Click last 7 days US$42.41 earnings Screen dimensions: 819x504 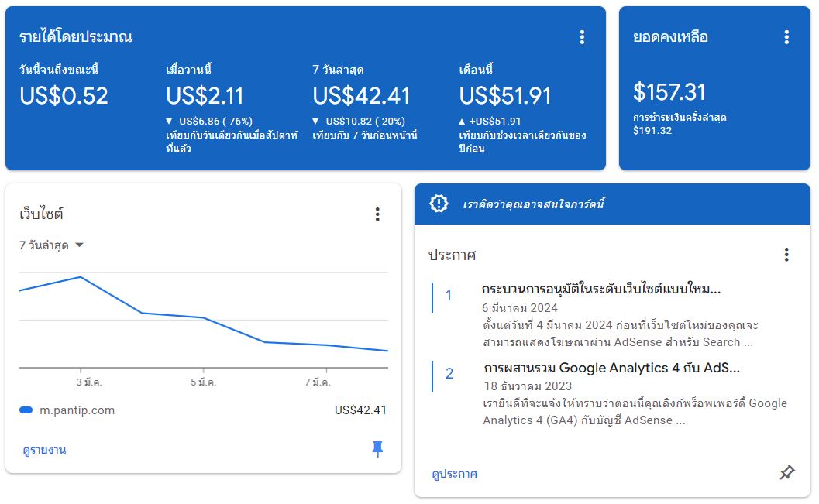(x=361, y=96)
